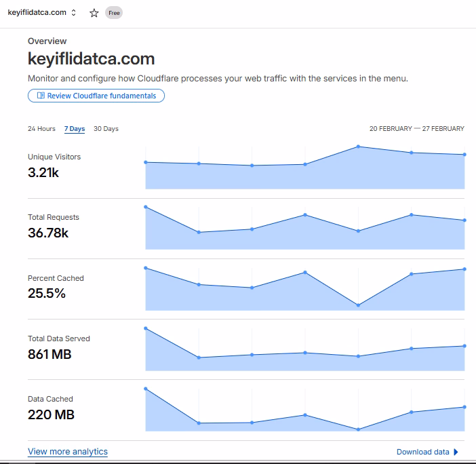Screen dimensions: 476x464
Task: Select the lowest point on Percent Cached chart
Action: click(358, 305)
